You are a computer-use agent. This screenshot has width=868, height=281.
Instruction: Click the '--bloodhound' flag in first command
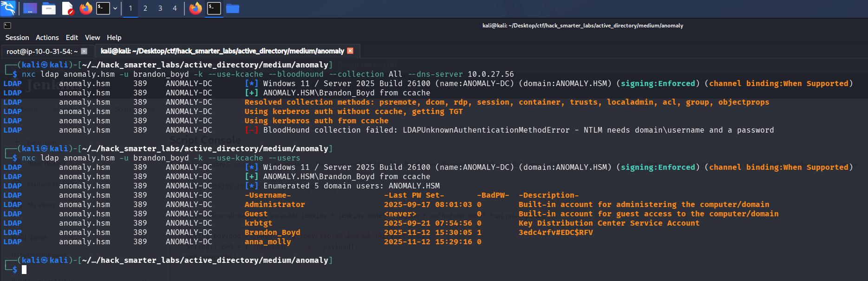(296, 74)
